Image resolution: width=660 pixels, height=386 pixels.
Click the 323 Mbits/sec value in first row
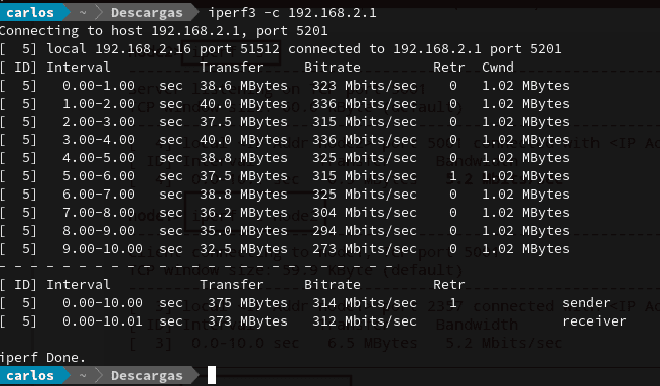pyautogui.click(x=364, y=86)
